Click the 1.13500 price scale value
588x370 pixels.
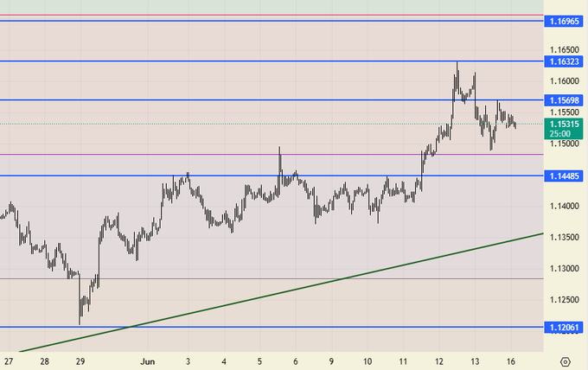click(x=563, y=237)
